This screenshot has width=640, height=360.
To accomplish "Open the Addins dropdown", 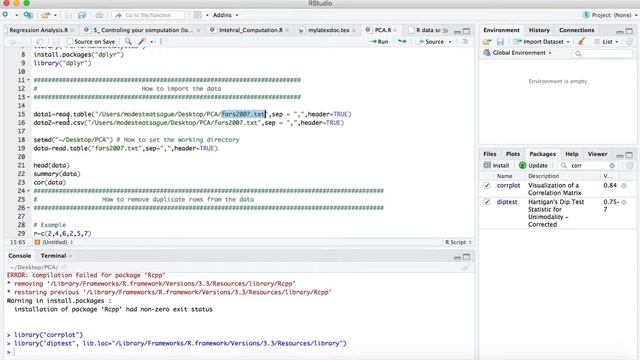I will pyautogui.click(x=225, y=15).
